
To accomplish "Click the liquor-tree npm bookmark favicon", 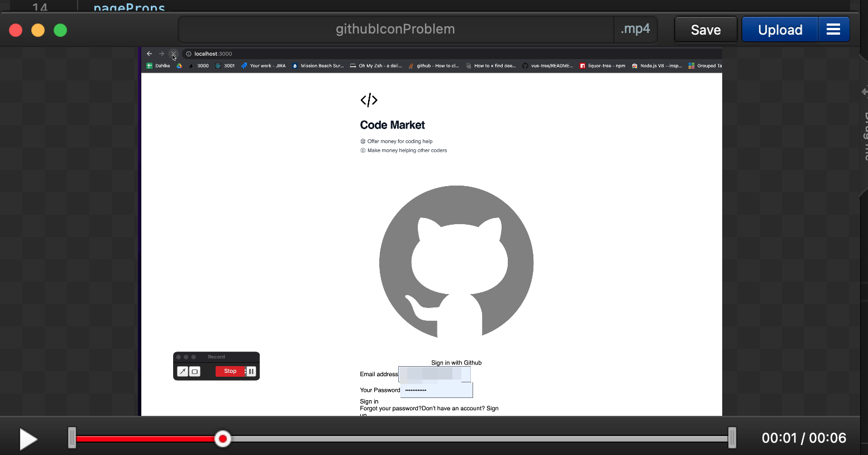I will 583,65.
